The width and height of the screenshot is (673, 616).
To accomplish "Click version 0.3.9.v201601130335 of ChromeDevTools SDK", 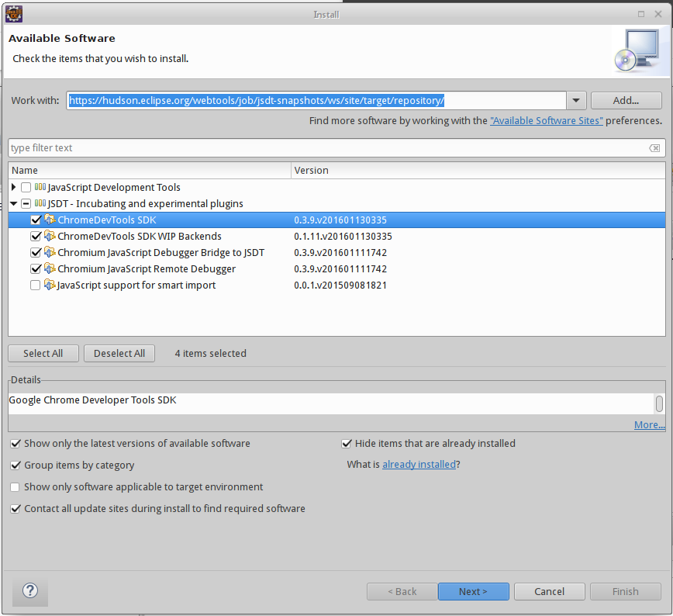I will pyautogui.click(x=340, y=220).
